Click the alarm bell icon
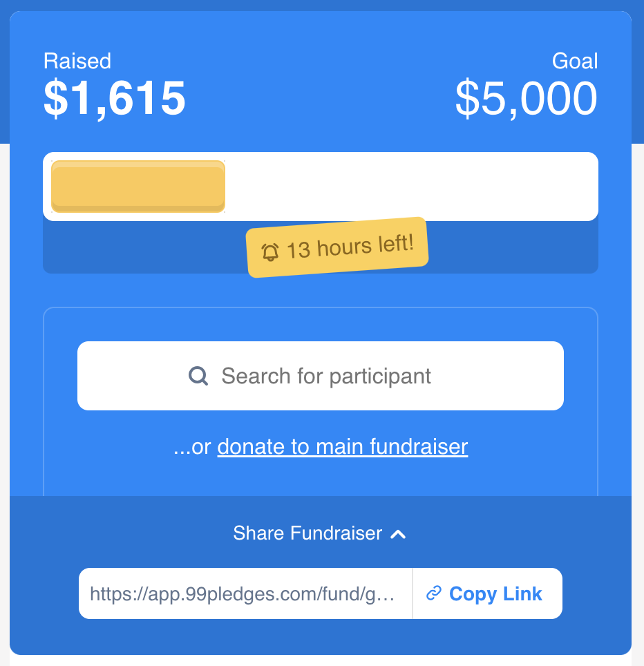The height and width of the screenshot is (666, 644). point(270,251)
